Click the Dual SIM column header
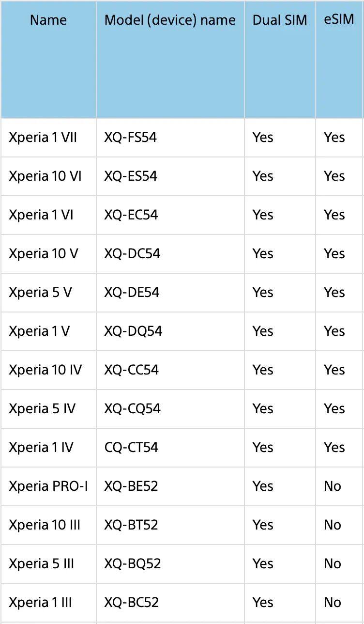 [x=280, y=20]
